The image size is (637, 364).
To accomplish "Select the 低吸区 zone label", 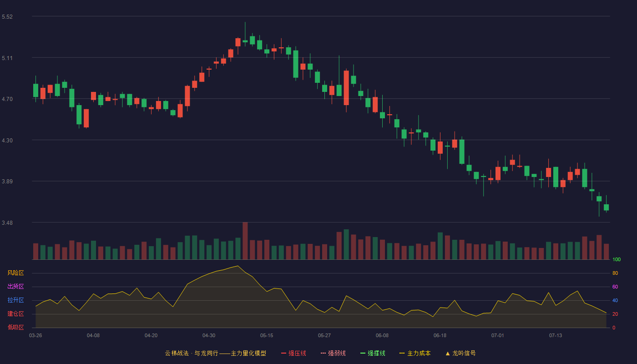I will 15,327.
